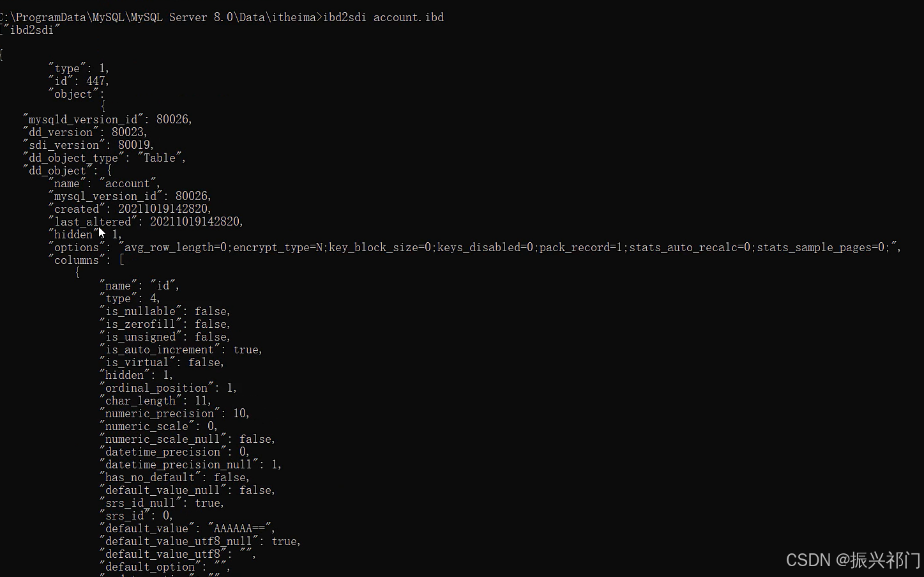
Task: Click the "last_altered" timestamp value
Action: 196,222
